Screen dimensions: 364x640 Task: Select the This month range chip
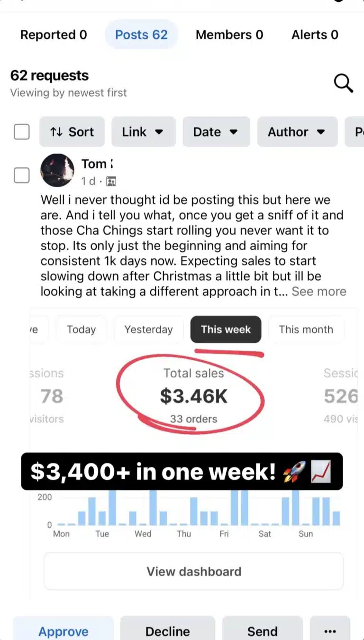pos(306,329)
